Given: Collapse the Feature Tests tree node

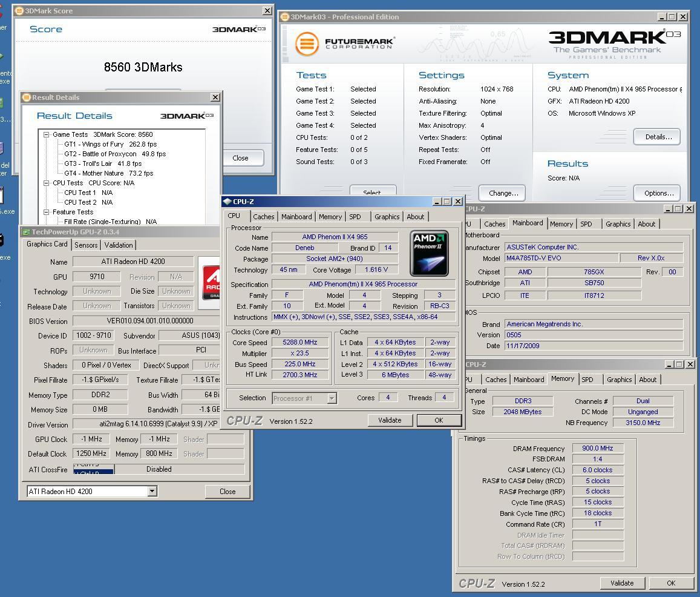Looking at the screenshot, I should (x=46, y=212).
